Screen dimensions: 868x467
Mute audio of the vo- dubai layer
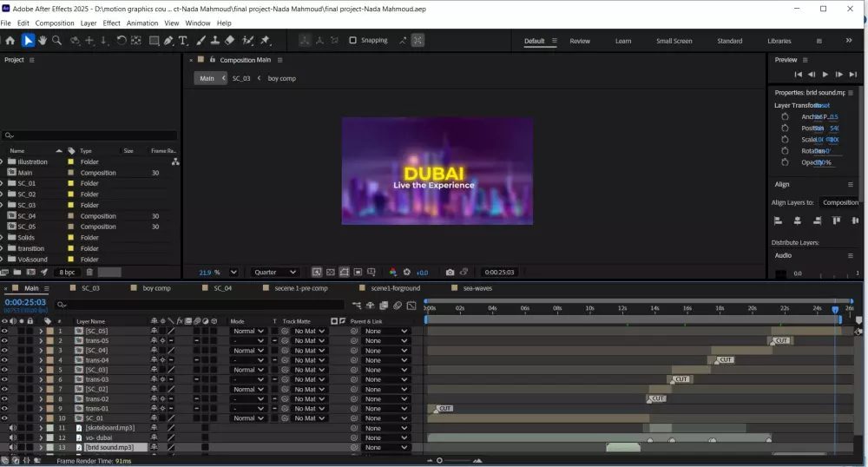(13, 437)
